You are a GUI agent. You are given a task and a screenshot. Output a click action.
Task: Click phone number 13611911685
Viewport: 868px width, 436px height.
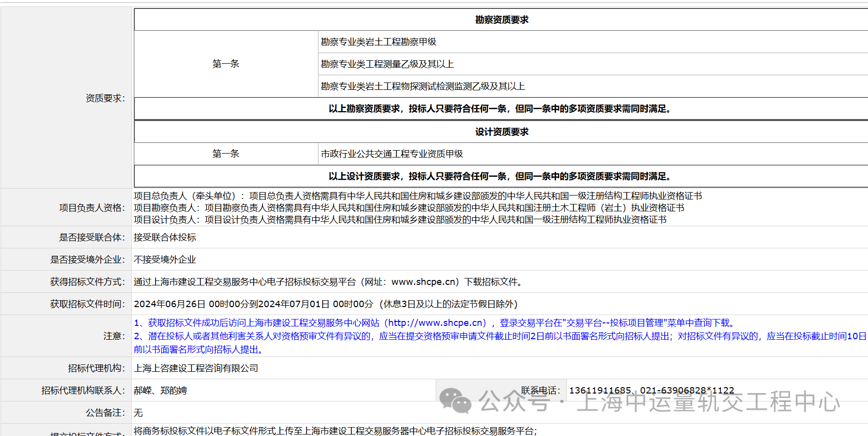coord(600,391)
